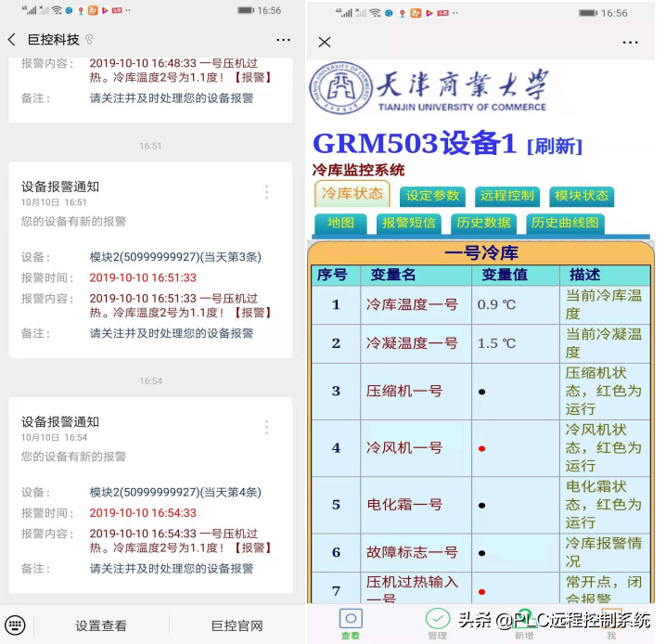Click the 冷风机一号 red status dot
Viewport: 666px width, 644px height.
[x=481, y=448]
